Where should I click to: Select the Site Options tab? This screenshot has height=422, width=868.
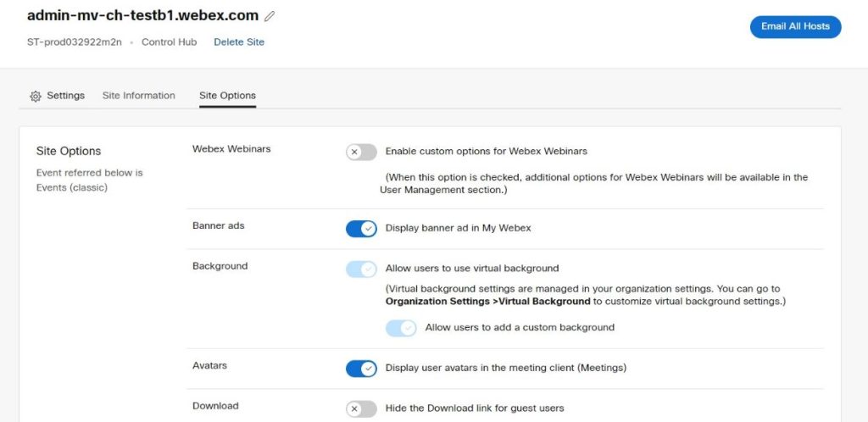coord(227,96)
